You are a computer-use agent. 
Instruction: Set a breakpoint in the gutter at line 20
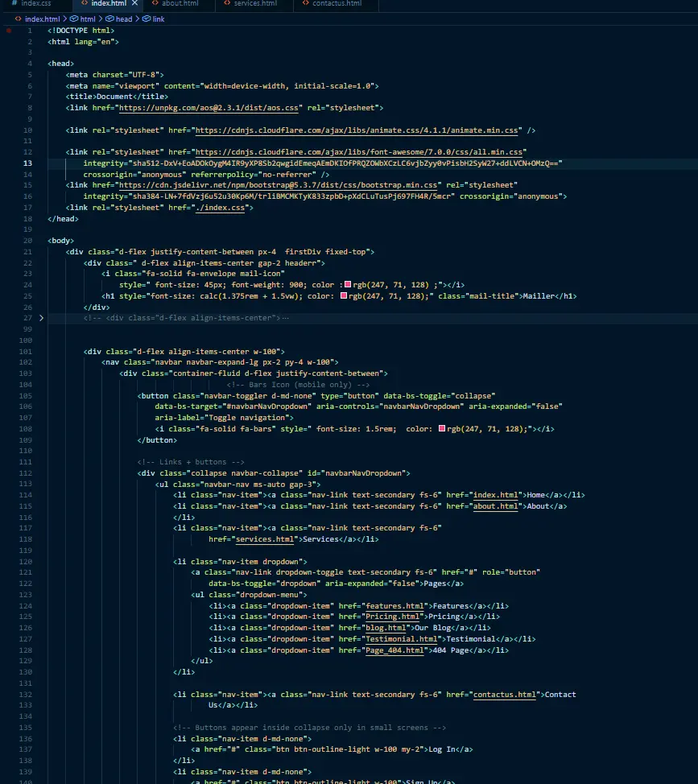(x=9, y=240)
